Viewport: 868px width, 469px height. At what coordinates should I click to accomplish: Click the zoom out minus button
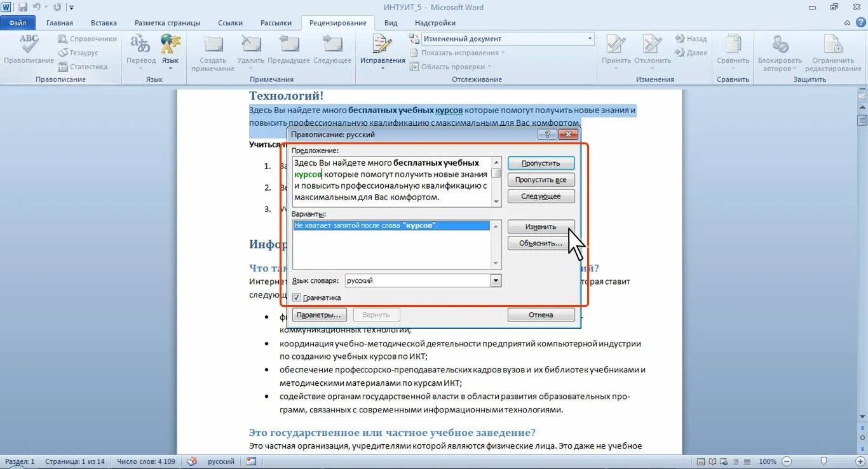(x=787, y=461)
